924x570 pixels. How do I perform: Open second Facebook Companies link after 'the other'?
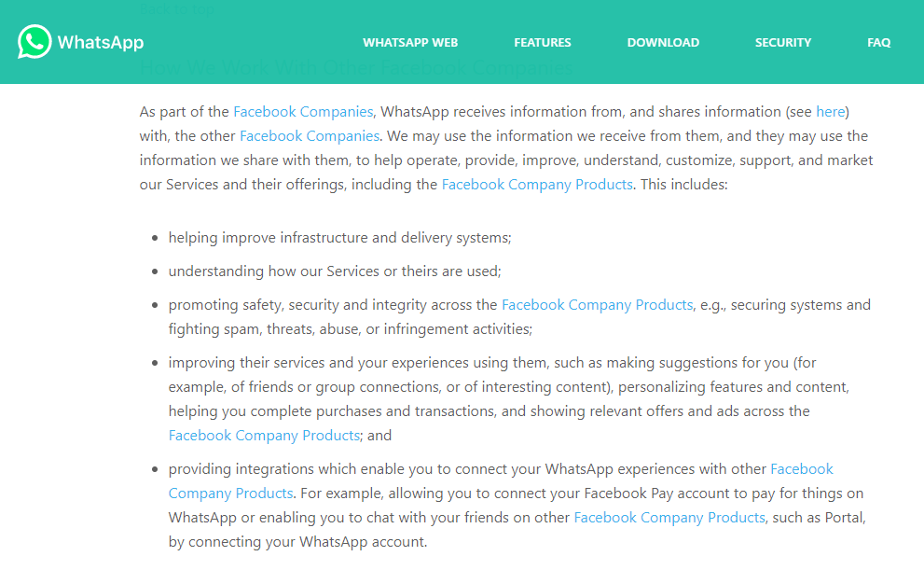pos(310,135)
